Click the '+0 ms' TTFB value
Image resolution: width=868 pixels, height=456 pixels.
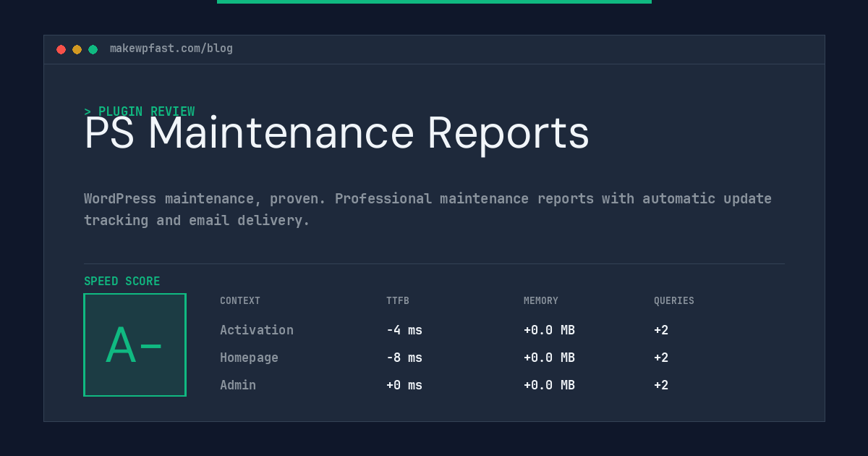click(404, 385)
